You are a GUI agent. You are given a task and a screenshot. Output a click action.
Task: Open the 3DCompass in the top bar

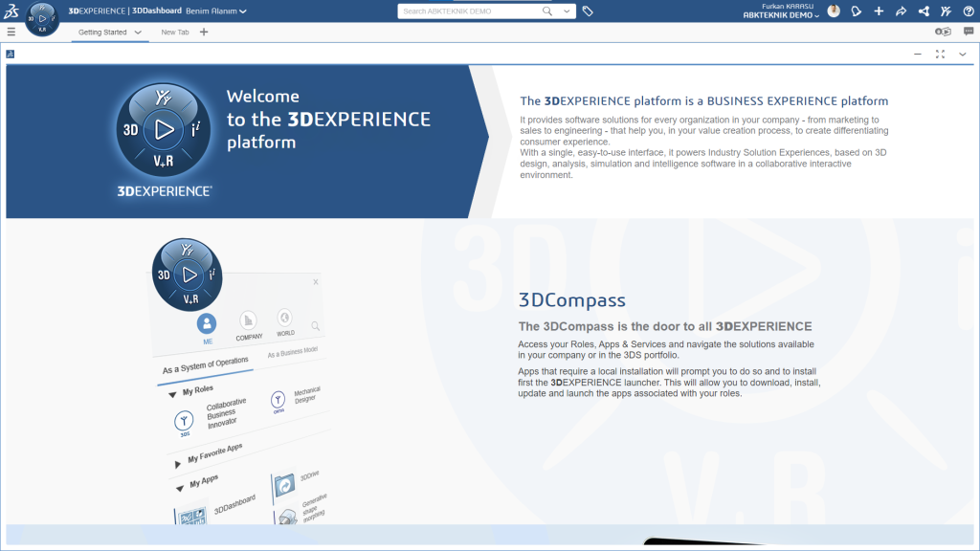(41, 18)
